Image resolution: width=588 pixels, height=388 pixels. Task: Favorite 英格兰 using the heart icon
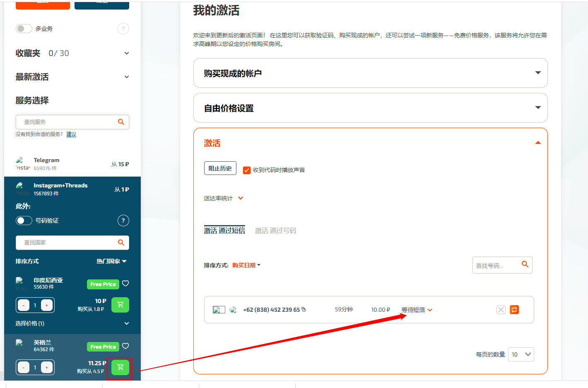pyautogui.click(x=126, y=346)
